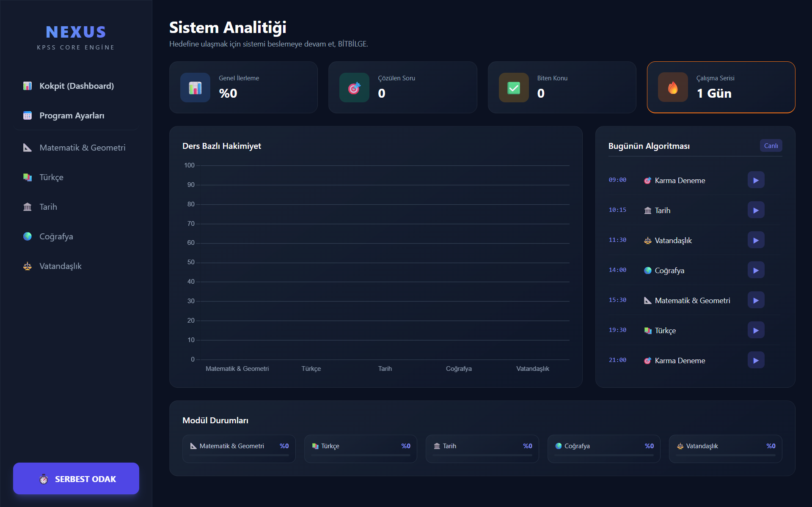Launch the 11:30 Vatandaşlık session play button
This screenshot has height=507, width=812.
click(756, 240)
